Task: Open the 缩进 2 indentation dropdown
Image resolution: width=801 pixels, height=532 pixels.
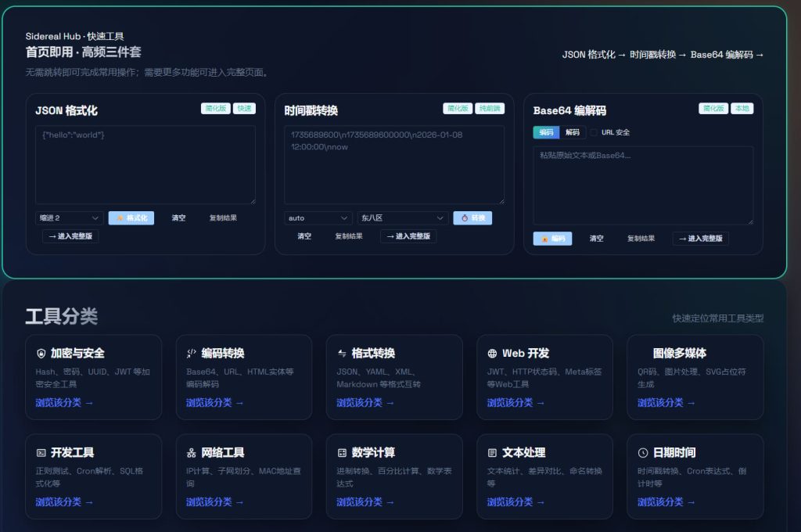Action: click(70, 218)
